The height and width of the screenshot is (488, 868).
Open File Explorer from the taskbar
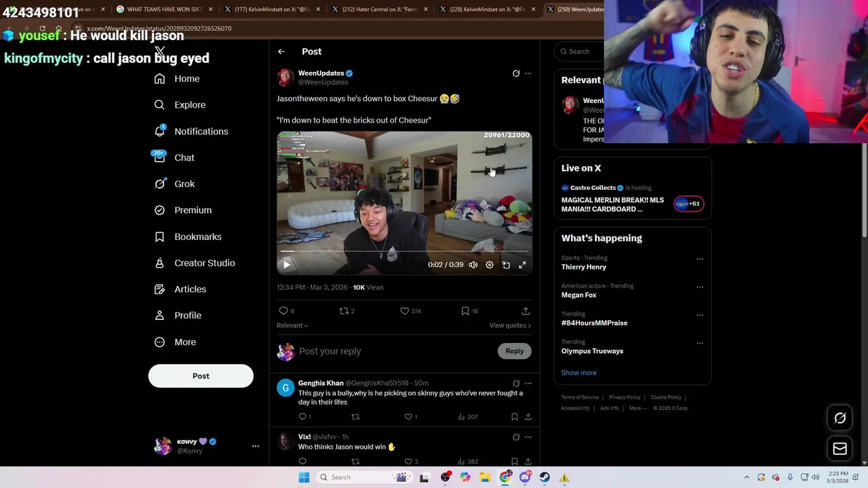click(x=485, y=477)
